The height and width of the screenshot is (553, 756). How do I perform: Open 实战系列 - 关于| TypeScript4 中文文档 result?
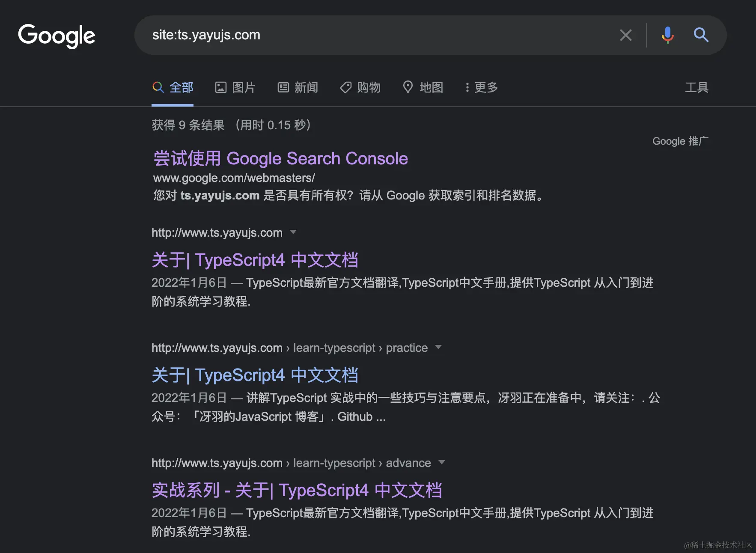(297, 490)
